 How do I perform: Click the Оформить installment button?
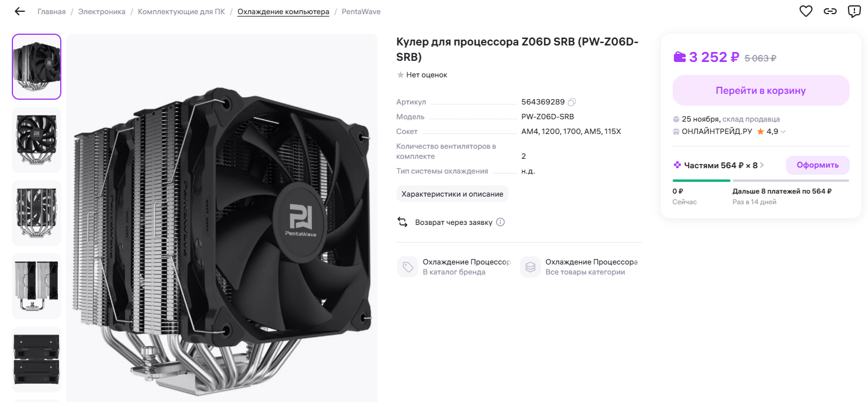(817, 165)
